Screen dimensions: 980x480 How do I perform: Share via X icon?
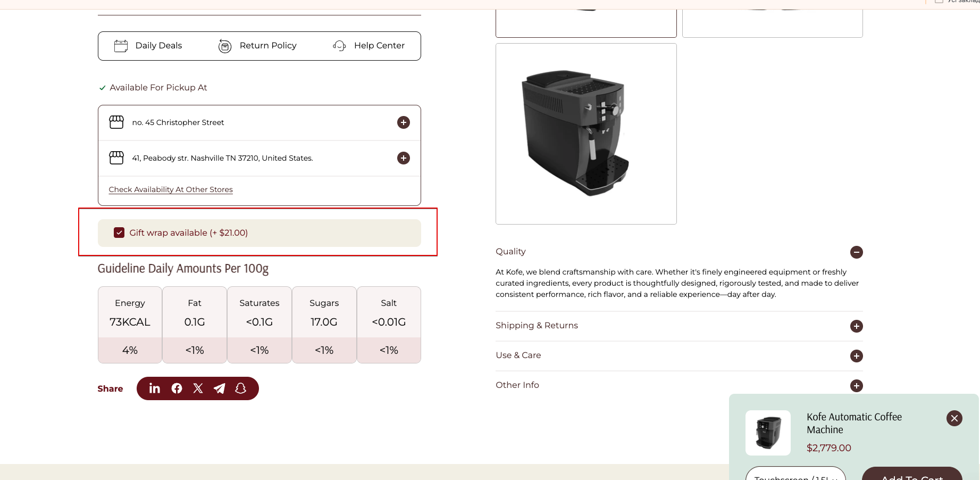(x=198, y=388)
